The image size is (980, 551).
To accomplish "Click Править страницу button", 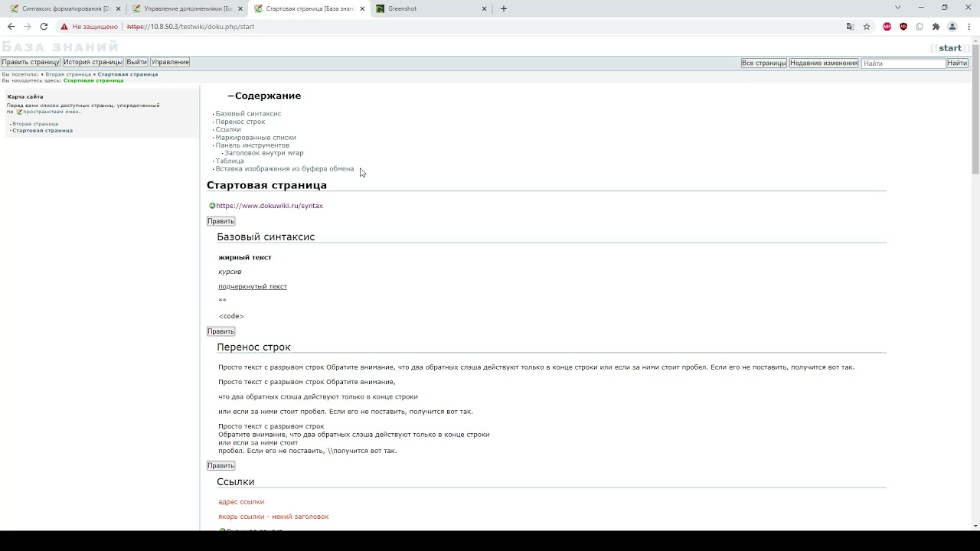I will 31,62.
